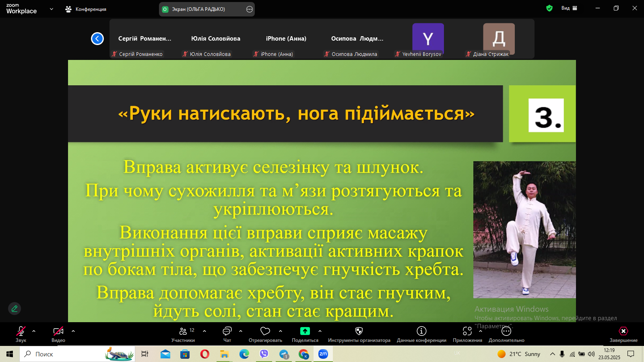Open Mail app from taskbar
644x362 pixels.
pos(165,354)
